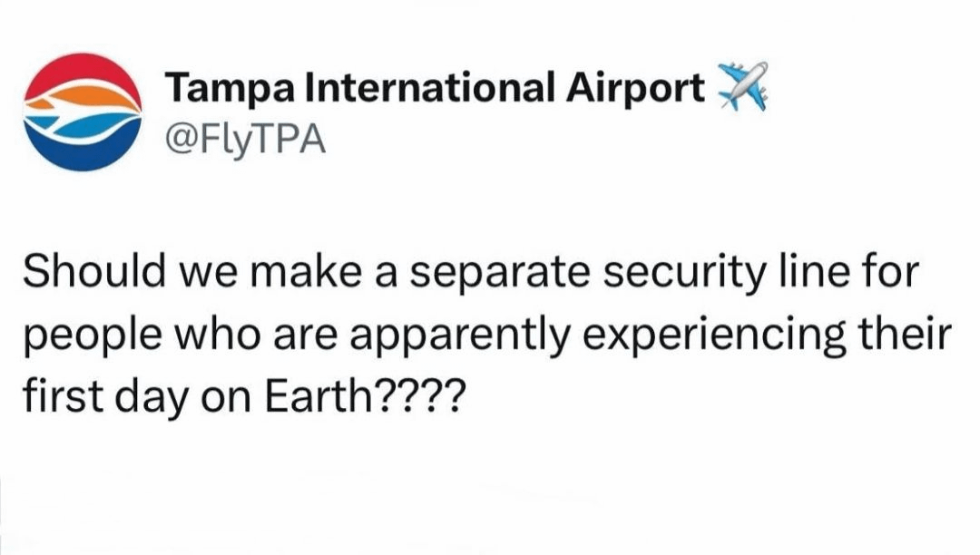The height and width of the screenshot is (555, 980).
Task: Click the blue airplane emoji beside name
Action: 742,86
